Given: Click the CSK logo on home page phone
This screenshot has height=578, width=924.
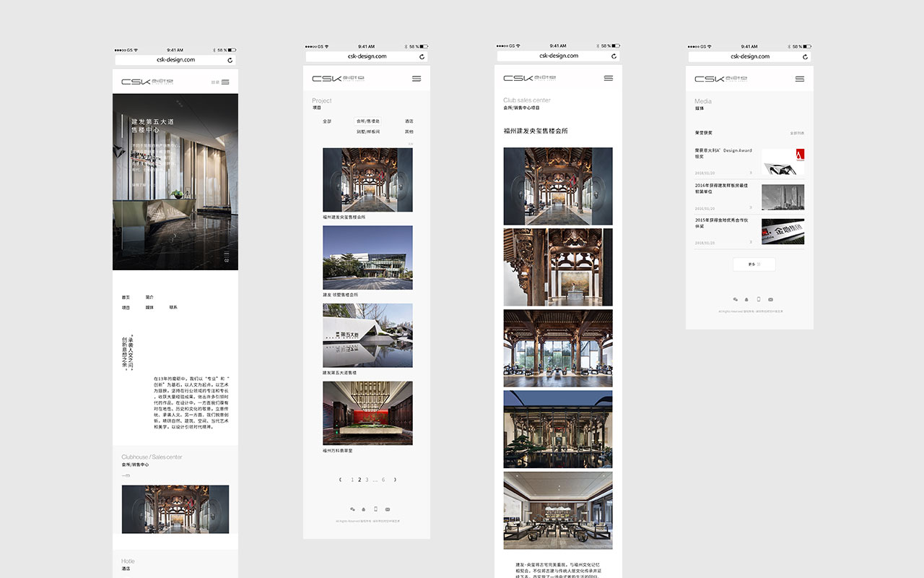Looking at the screenshot, I should (x=147, y=82).
